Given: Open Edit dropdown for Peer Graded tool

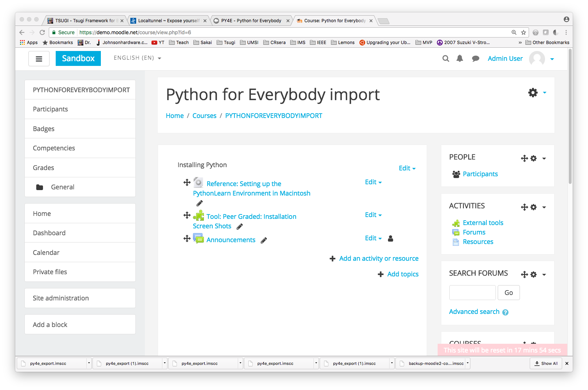Looking at the screenshot, I should 373,215.
